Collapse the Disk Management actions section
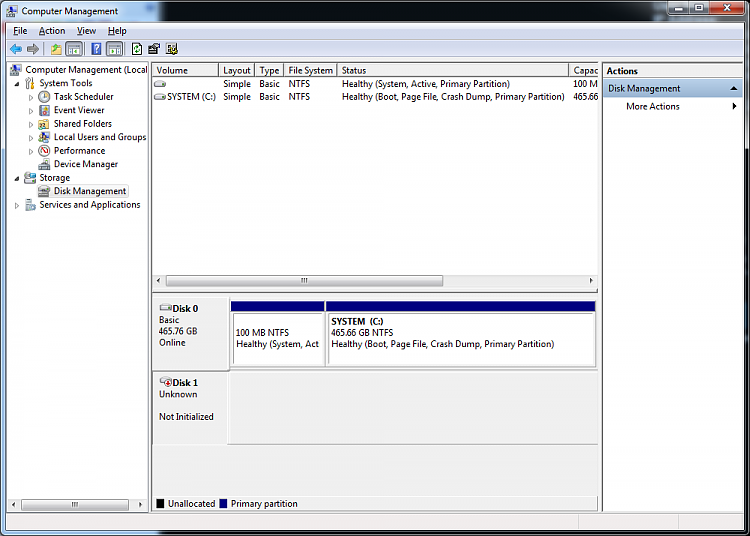 click(733, 88)
